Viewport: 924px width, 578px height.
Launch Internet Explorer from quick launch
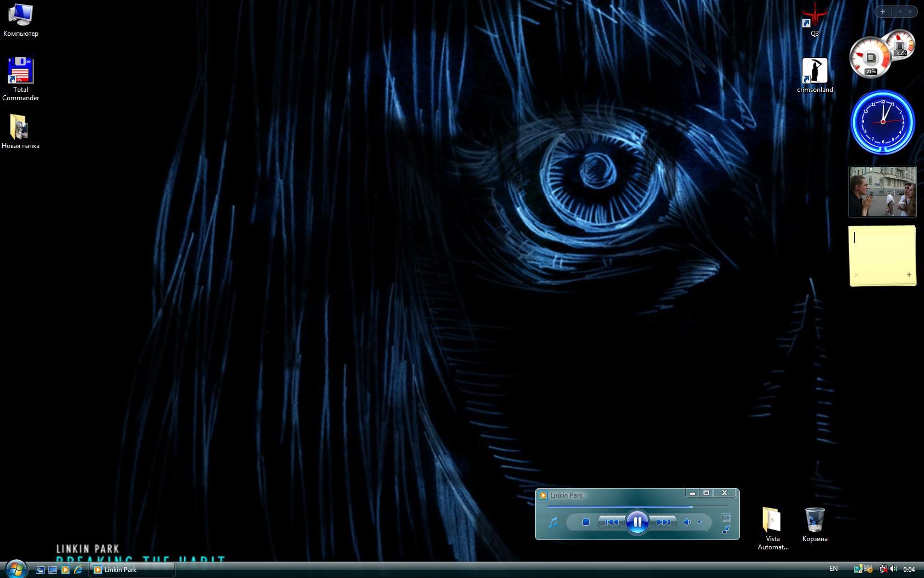click(x=78, y=570)
